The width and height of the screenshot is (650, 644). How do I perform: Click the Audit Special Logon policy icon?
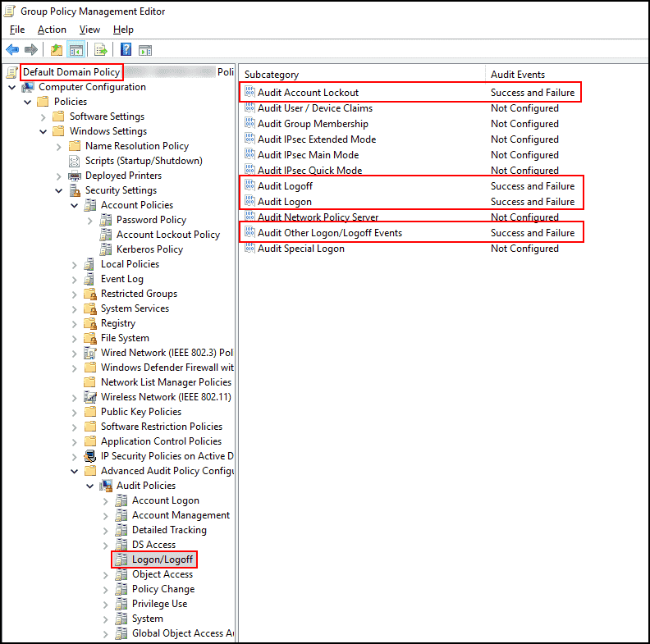point(249,248)
